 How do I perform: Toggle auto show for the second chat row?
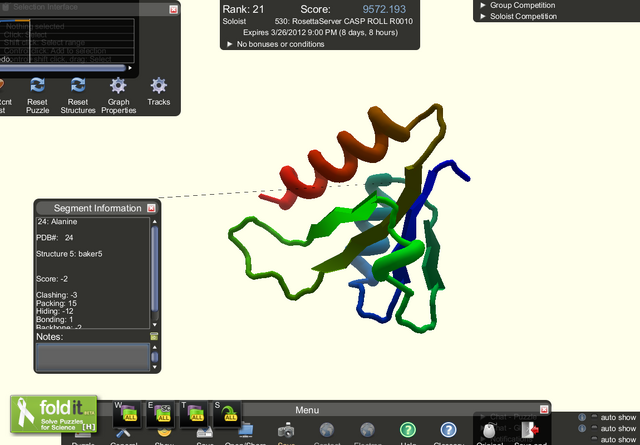coord(594,428)
